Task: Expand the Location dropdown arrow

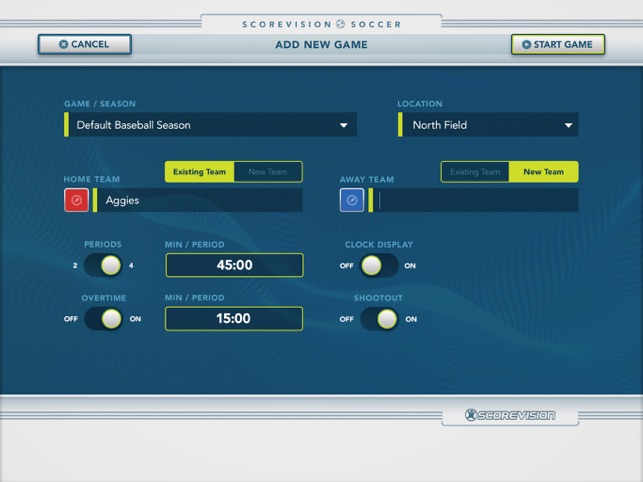Action: [x=568, y=125]
